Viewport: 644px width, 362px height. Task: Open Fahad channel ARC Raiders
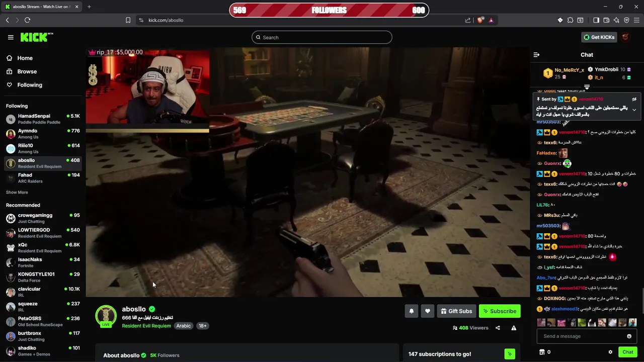click(43, 178)
